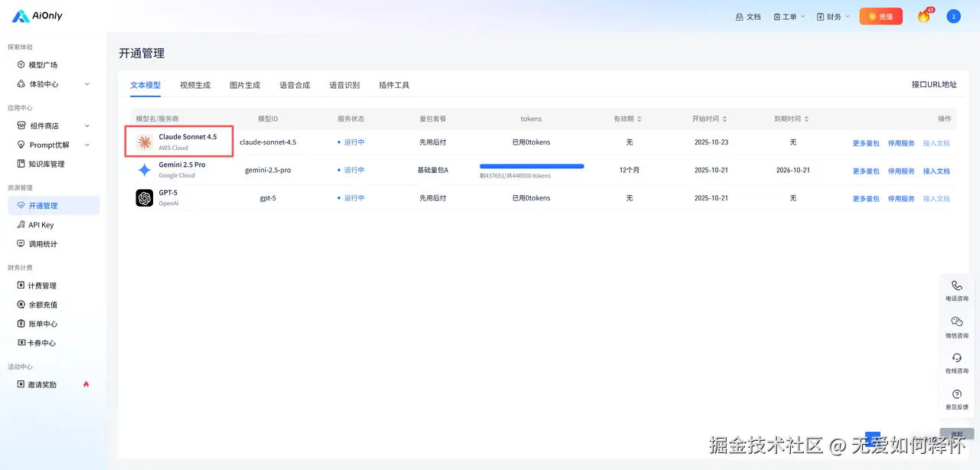The height and width of the screenshot is (470, 980).
Task: Expand the Prompt优解 chevron
Action: (x=87, y=145)
